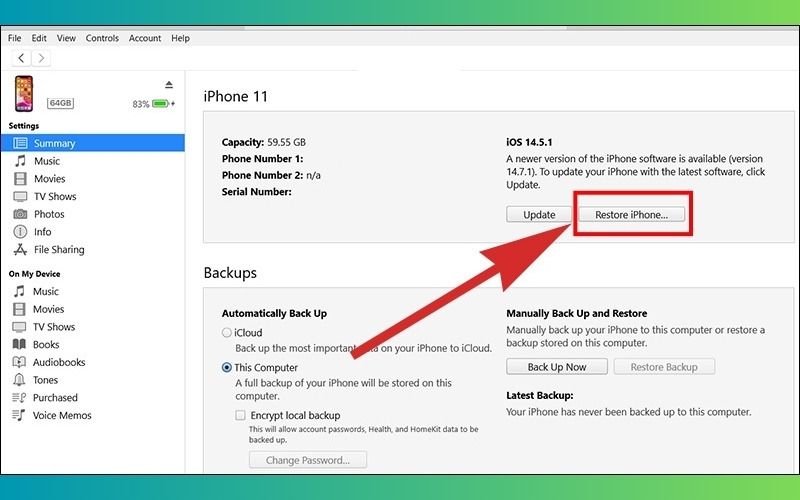800x500 pixels.
Task: Click the Restore iPhone... button
Action: 631,215
